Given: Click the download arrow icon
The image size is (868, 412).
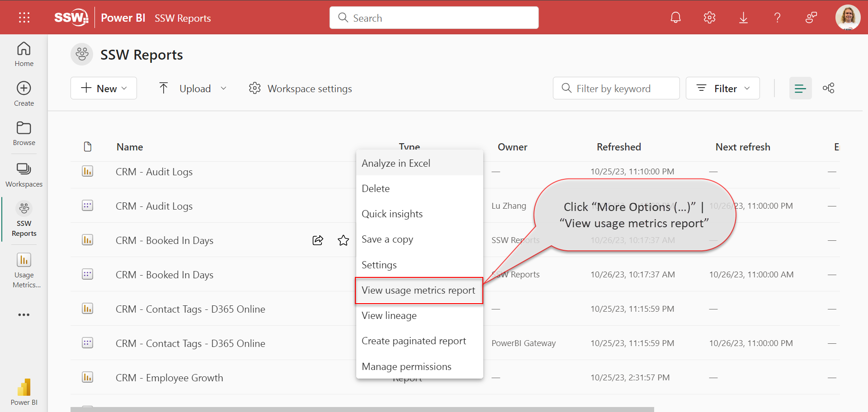Looking at the screenshot, I should point(743,18).
